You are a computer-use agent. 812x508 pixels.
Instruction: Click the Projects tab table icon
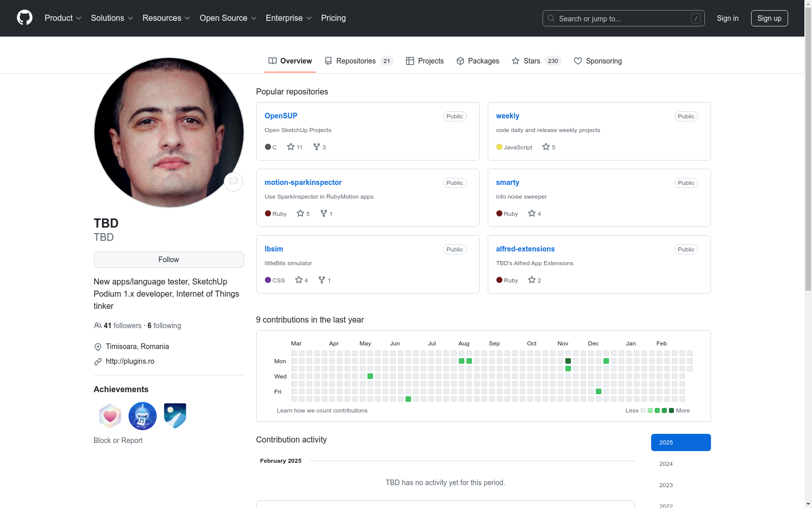pyautogui.click(x=410, y=61)
